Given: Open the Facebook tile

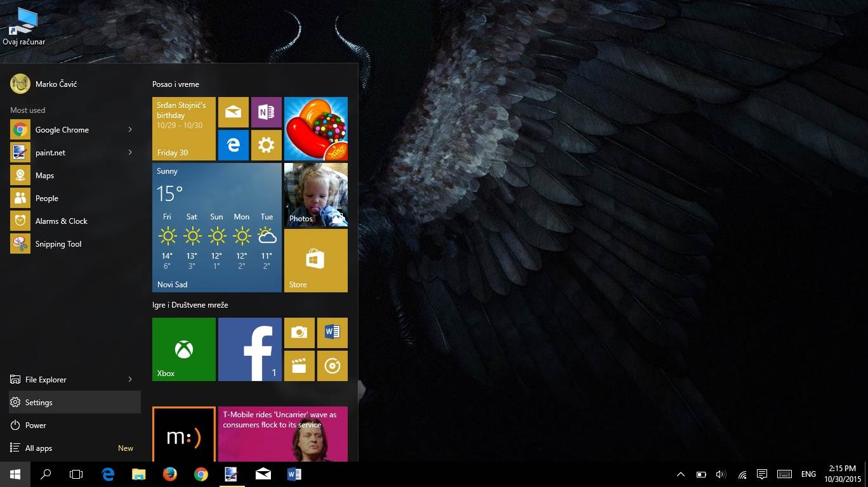Looking at the screenshot, I should [x=249, y=349].
